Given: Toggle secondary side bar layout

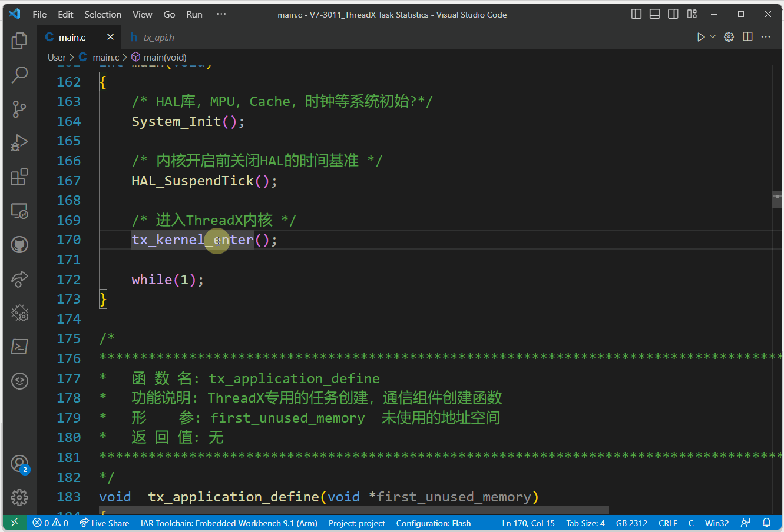Looking at the screenshot, I should click(x=673, y=14).
